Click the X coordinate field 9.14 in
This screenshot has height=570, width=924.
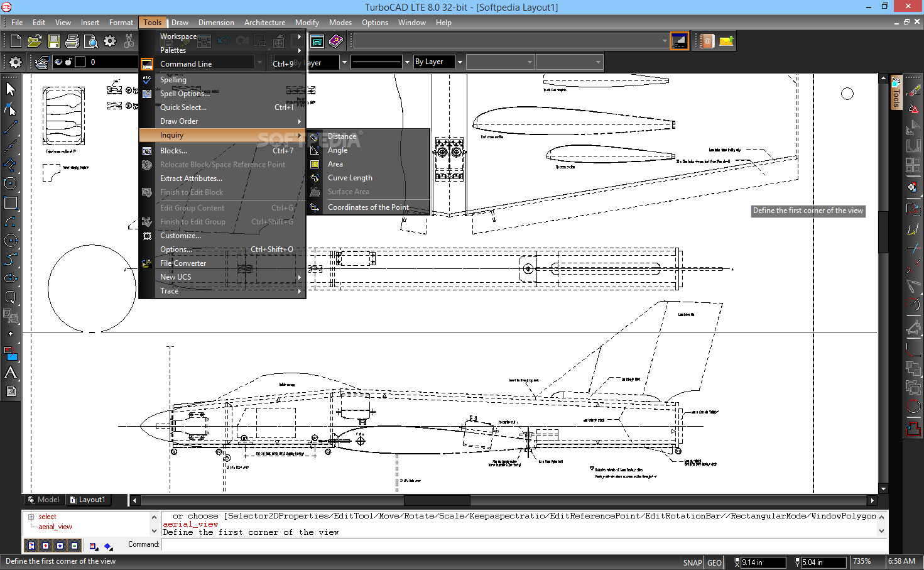(x=762, y=562)
